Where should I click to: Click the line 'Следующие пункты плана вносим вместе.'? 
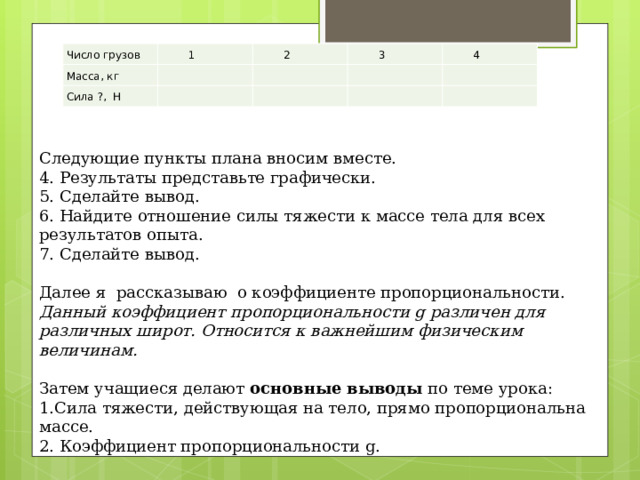[218, 158]
